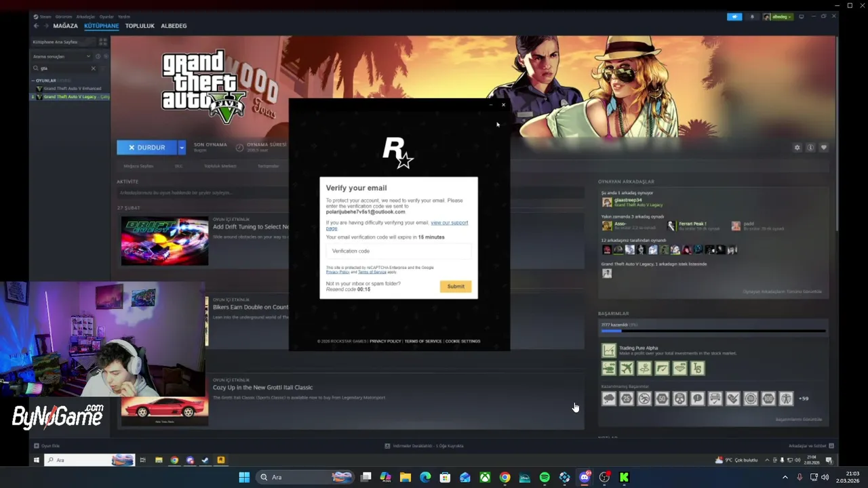Screen dimensions: 868x488
Task: Switch to Big Picture mode icon
Action: point(802,16)
